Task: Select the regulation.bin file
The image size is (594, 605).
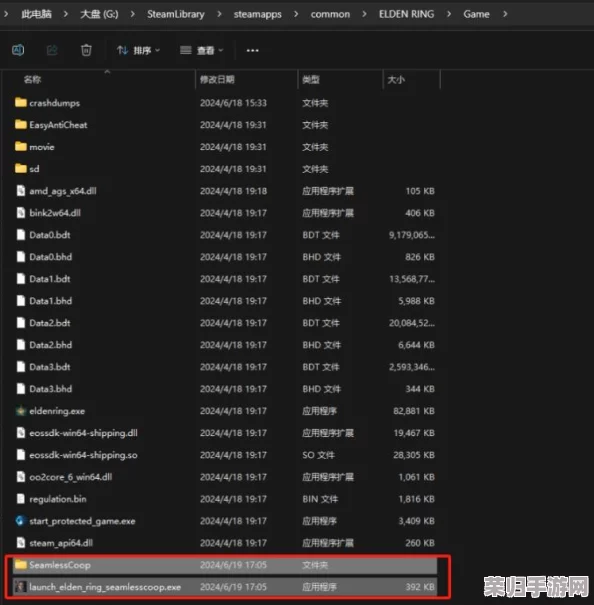Action: 51,499
